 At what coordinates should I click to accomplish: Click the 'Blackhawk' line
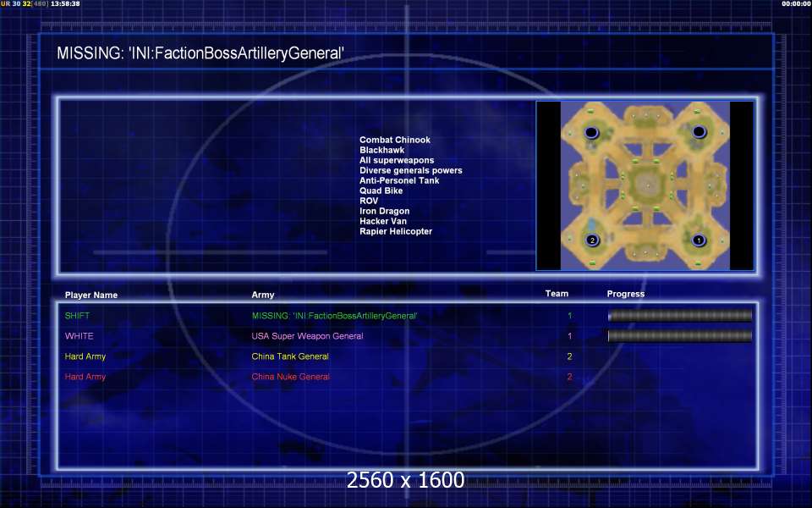click(x=381, y=150)
